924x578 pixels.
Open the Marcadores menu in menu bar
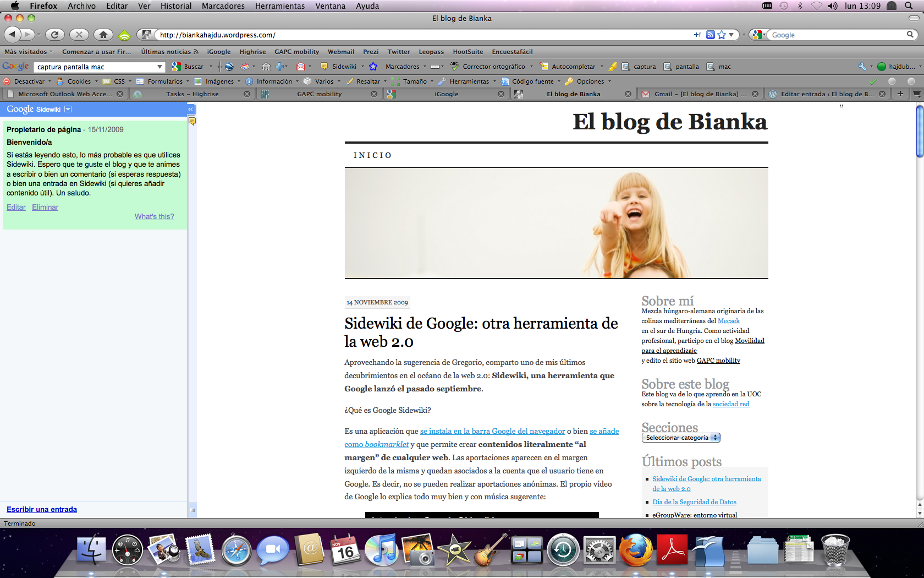[x=223, y=6]
